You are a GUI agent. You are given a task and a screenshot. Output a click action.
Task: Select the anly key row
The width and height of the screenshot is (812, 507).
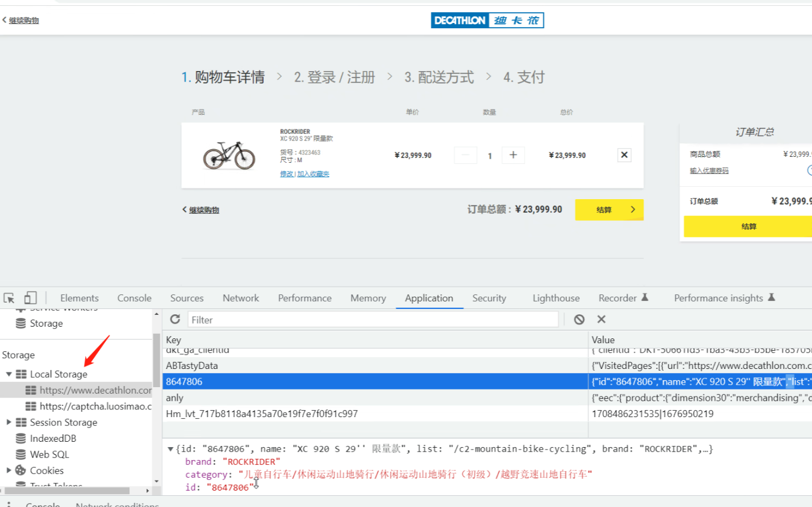375,398
